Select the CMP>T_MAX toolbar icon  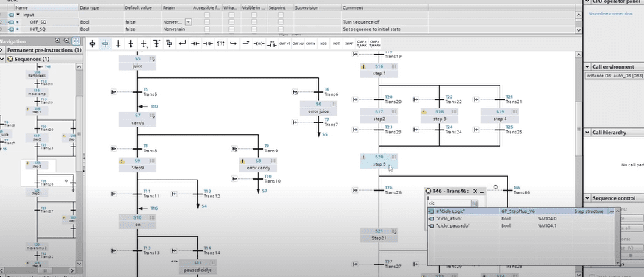click(362, 43)
